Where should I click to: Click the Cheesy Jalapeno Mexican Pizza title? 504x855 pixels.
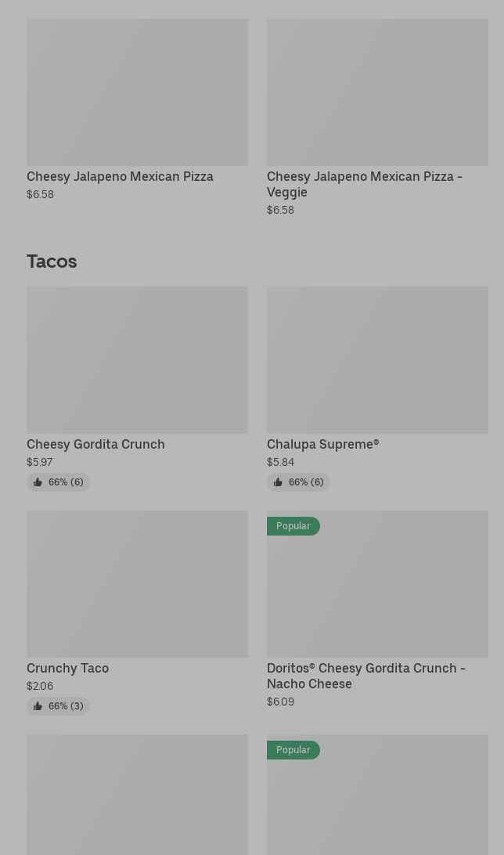pos(120,177)
